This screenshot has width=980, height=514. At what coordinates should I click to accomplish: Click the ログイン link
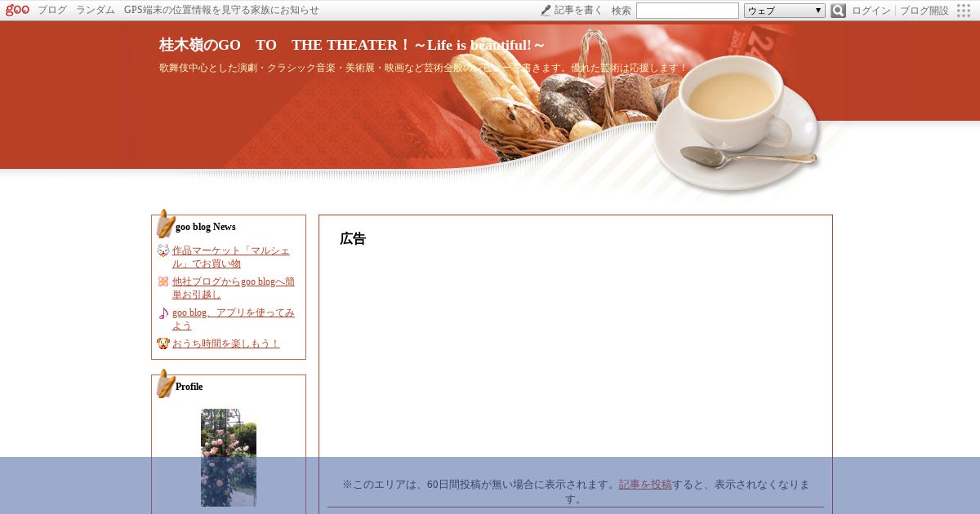(x=871, y=11)
